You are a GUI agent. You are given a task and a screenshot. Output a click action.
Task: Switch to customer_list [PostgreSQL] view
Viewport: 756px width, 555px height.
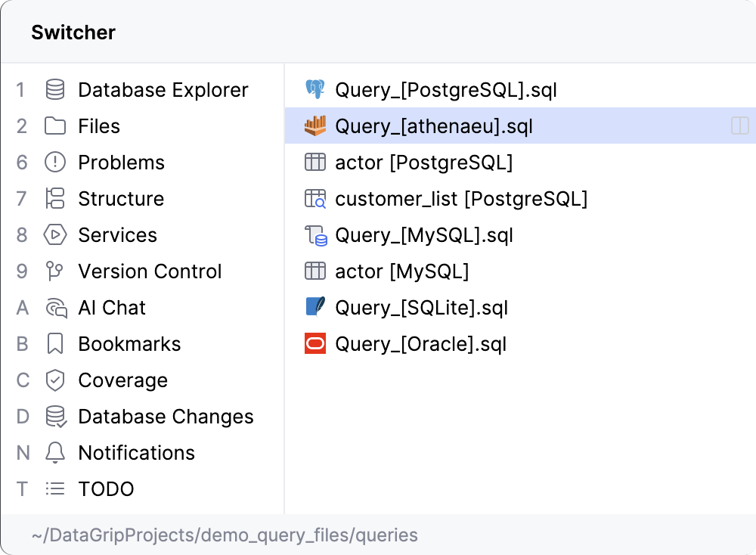460,199
